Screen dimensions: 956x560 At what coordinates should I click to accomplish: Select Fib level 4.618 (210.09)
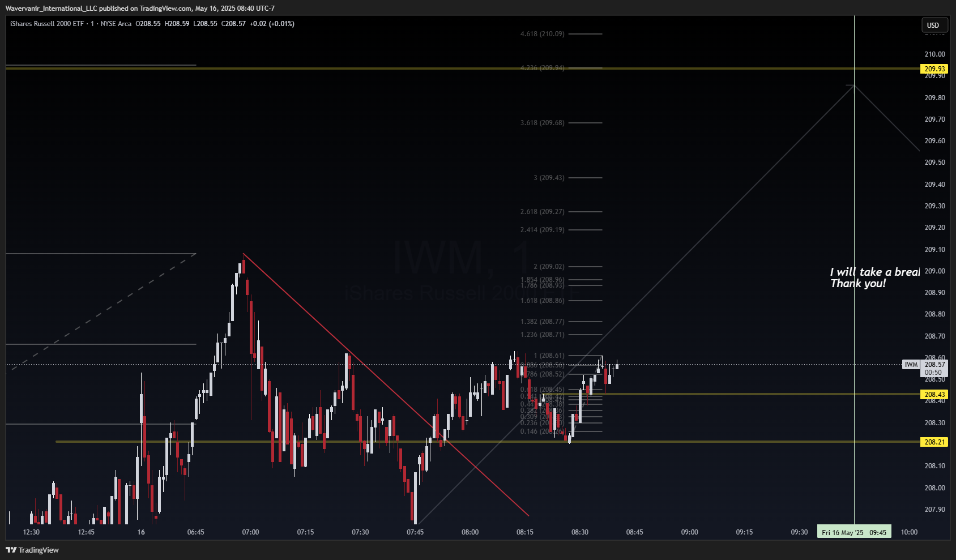(542, 34)
